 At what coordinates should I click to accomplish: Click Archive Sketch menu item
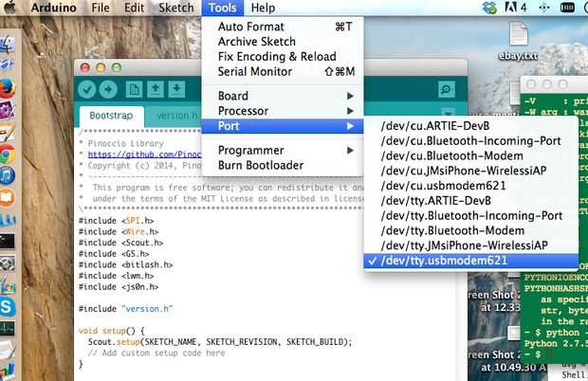tap(283, 42)
